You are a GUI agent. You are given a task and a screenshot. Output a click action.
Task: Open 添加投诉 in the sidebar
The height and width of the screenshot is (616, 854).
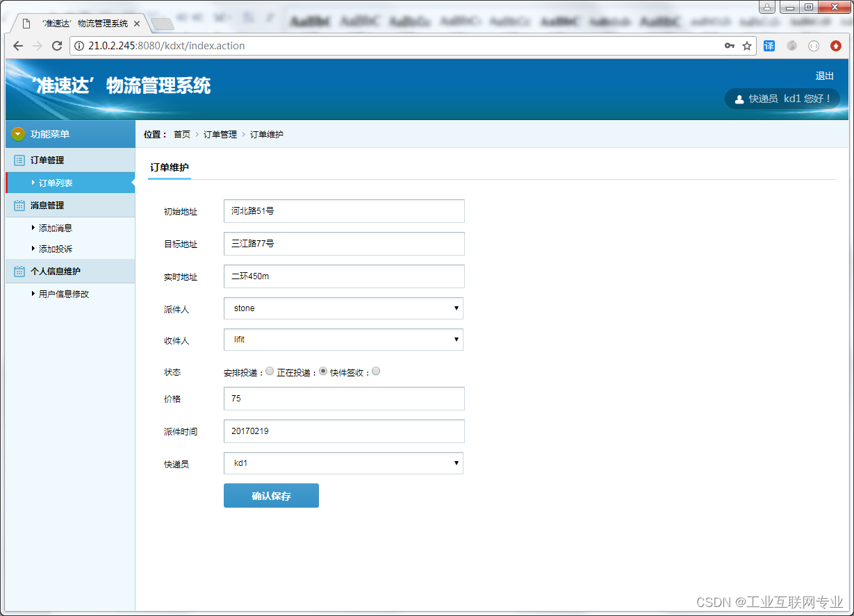click(56, 249)
